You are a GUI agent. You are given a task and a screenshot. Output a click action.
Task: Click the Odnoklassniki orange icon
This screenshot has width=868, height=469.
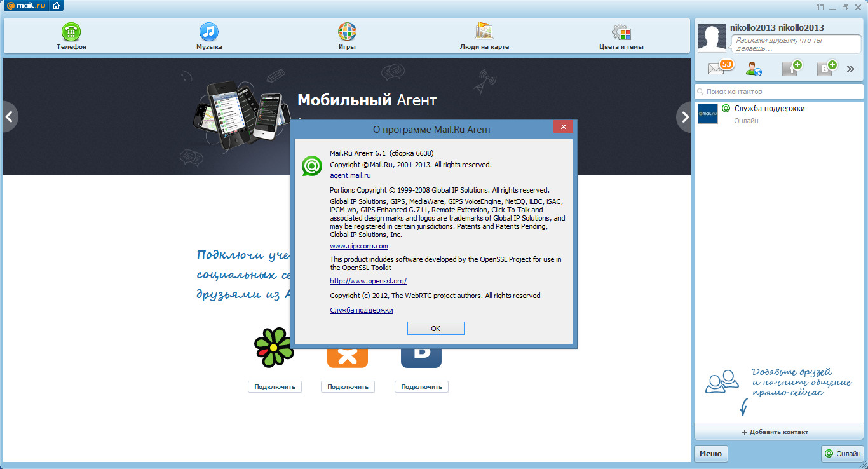tap(348, 358)
